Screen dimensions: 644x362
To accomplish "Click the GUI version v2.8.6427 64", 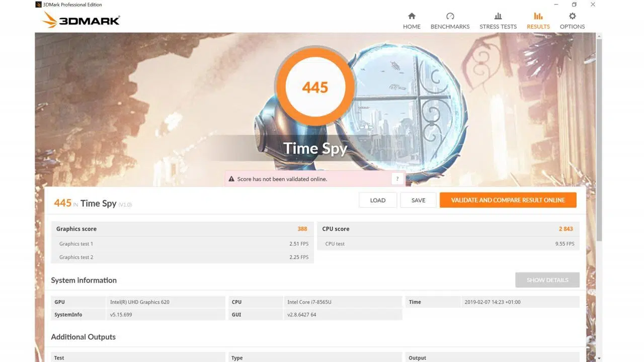I will click(302, 315).
